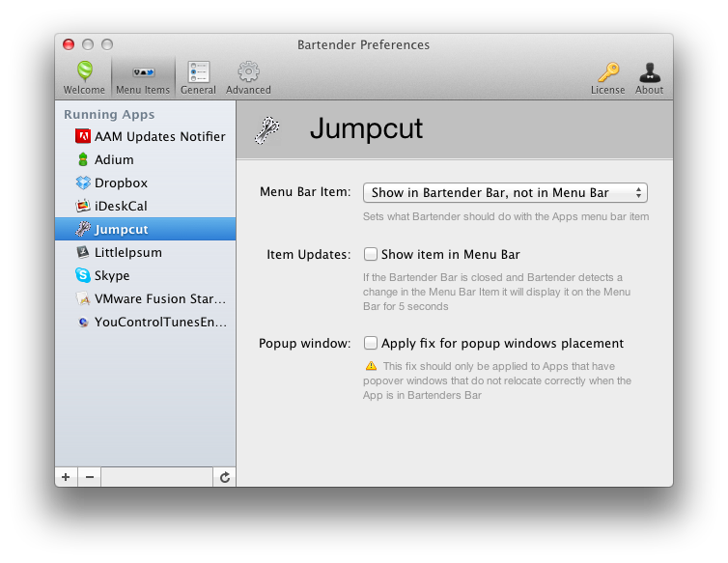The image size is (728, 563).
Task: Click the Bartender Preferences window title
Action: 364,44
